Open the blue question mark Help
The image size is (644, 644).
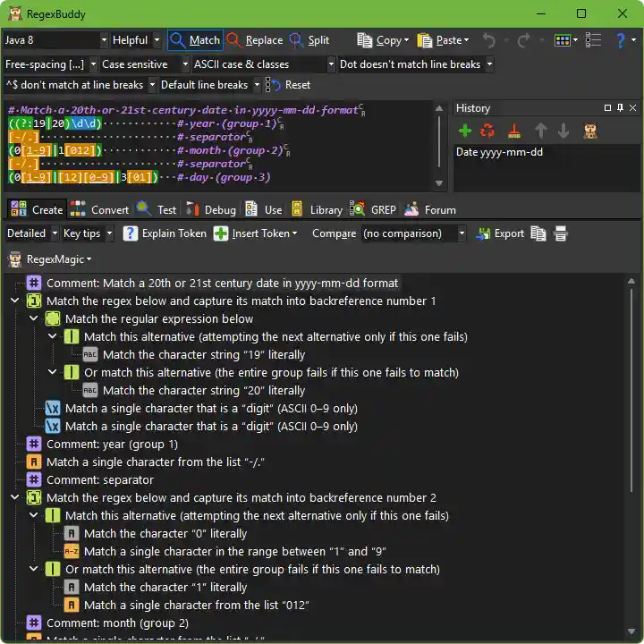(x=620, y=40)
